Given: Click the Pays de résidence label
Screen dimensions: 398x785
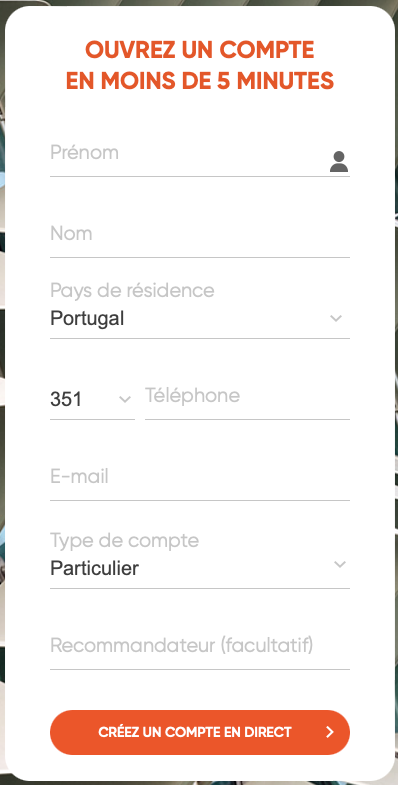Looking at the screenshot, I should tap(132, 290).
